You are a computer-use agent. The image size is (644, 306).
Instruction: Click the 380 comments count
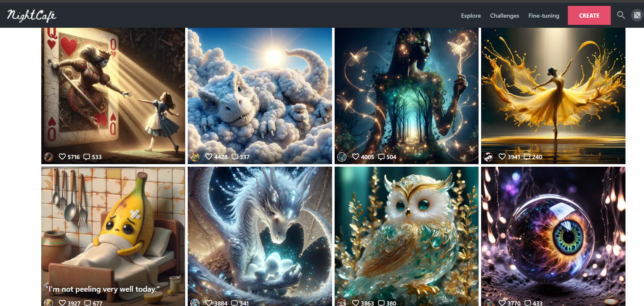391,303
